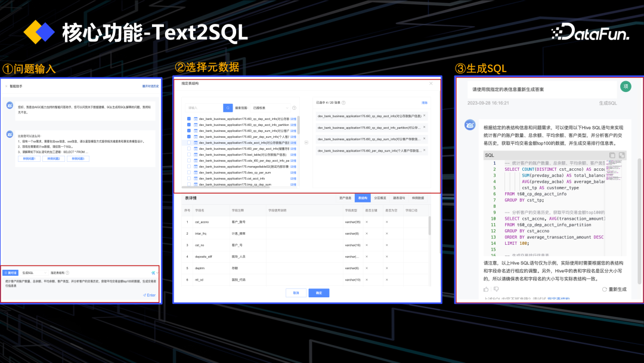Expand model chevron in input toolbar

(x=157, y=273)
